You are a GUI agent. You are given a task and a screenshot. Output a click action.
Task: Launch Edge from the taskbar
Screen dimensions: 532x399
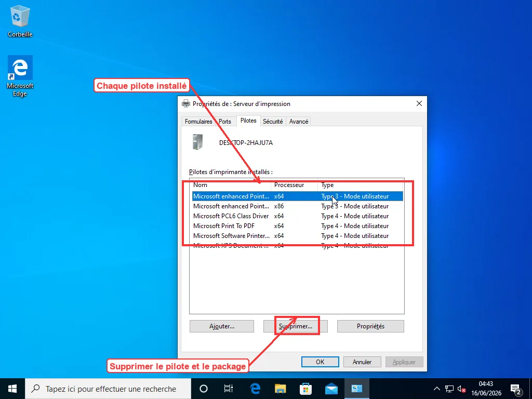point(255,389)
